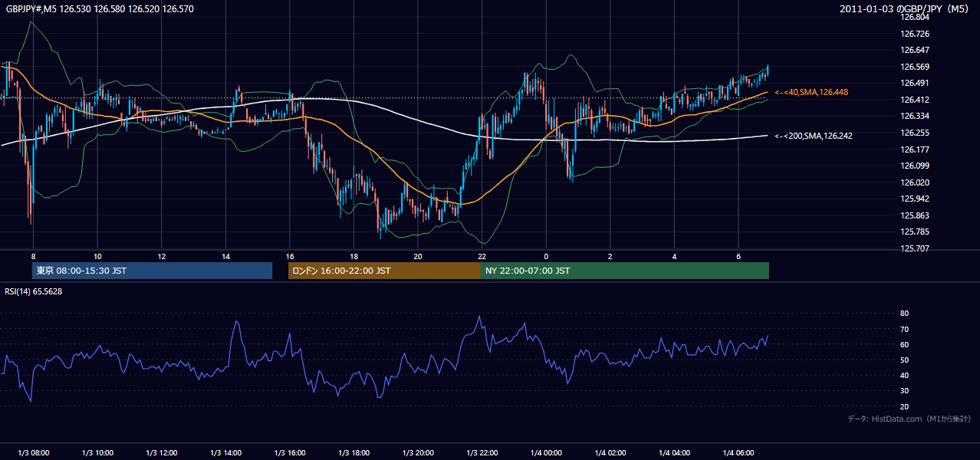Viewport: 980px width, 460px height.
Task: Click the 1/4 04:00 bottom time label
Action: pyautogui.click(x=674, y=452)
